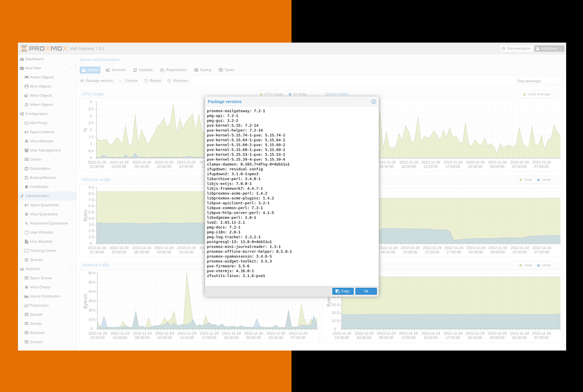Toggle Used legend in the Memory usage chart row
Viewport: 583px width, 392px height.
pos(544,180)
